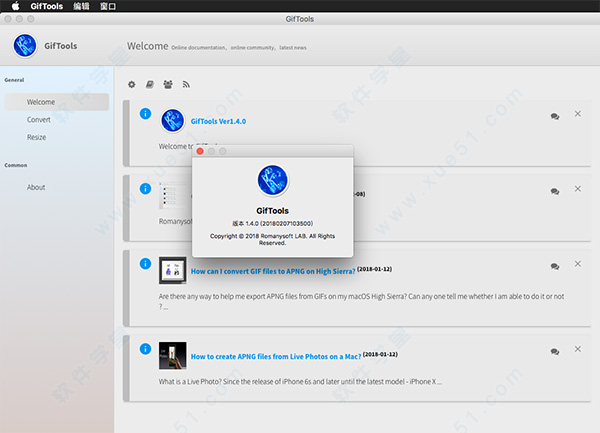Open the 编辑 menu

tap(81, 6)
